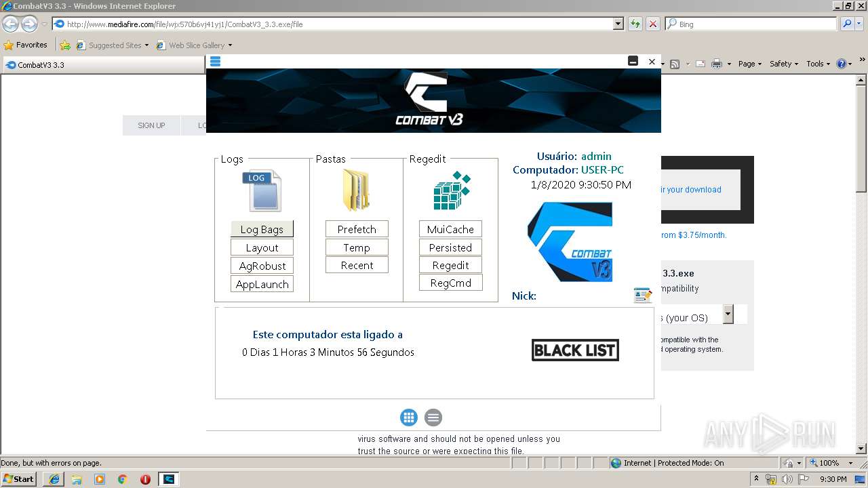Image resolution: width=868 pixels, height=488 pixels.
Task: Click the AgRobust button
Action: coord(262,266)
